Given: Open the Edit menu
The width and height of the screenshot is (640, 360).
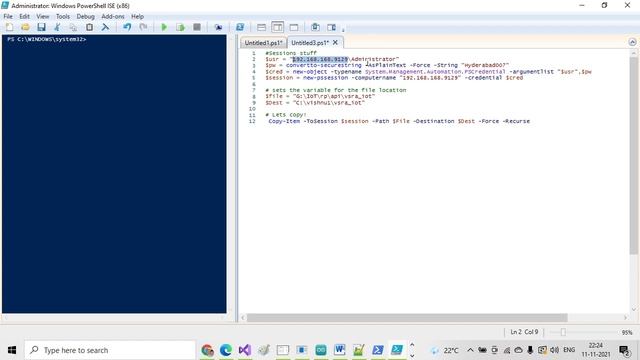Looking at the screenshot, I should pos(24,16).
